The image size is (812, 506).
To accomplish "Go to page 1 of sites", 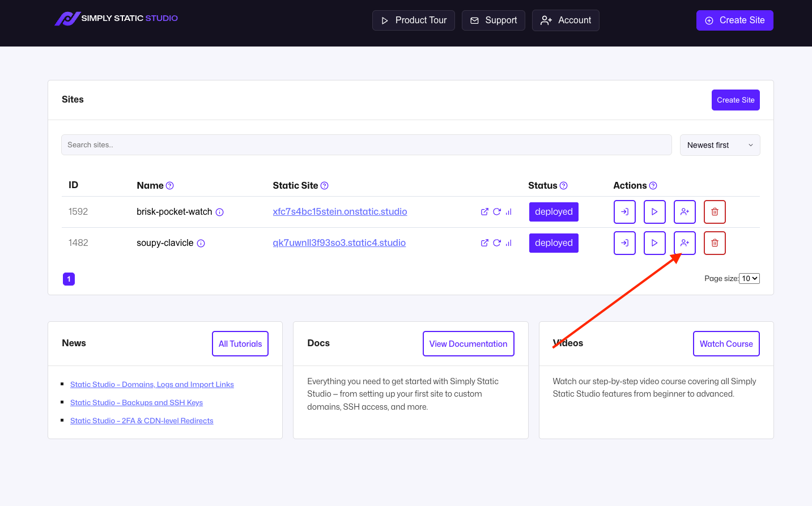I will [69, 279].
